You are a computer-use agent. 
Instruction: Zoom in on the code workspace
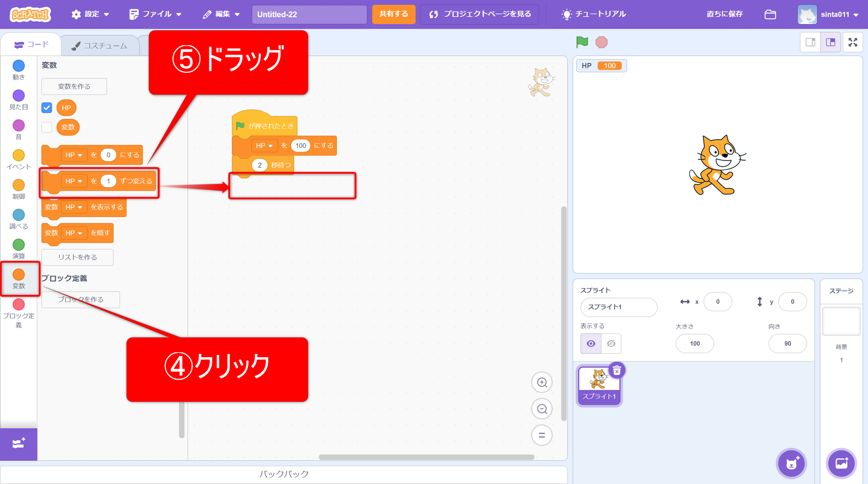tap(542, 383)
